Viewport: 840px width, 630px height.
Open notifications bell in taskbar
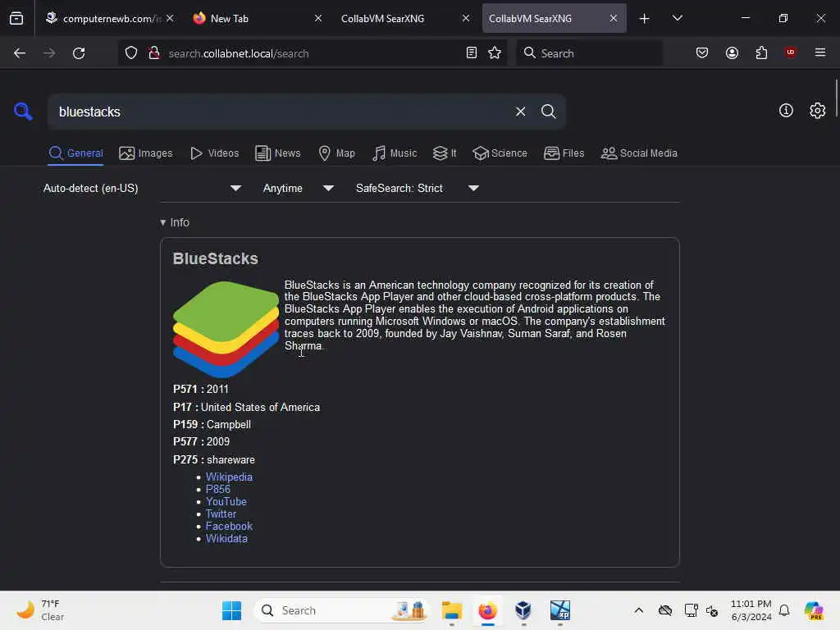pos(784,610)
